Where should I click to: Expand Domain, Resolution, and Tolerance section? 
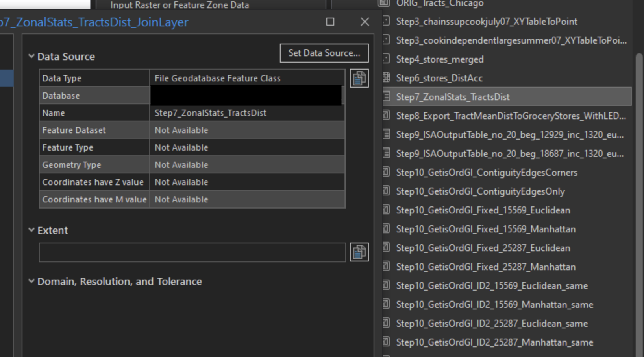(x=31, y=281)
